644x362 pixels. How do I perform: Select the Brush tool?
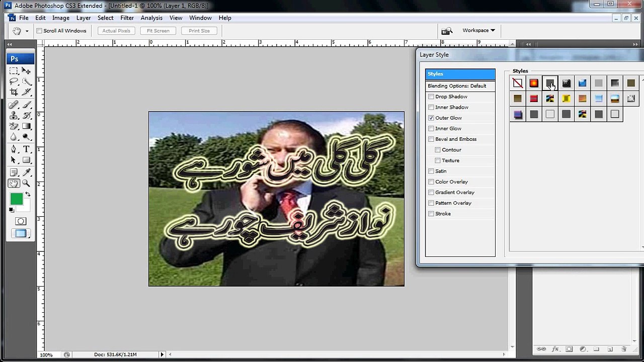coord(27,105)
